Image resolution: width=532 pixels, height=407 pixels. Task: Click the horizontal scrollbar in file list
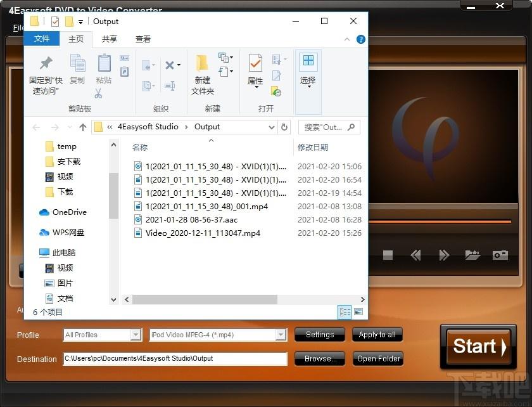click(205, 300)
